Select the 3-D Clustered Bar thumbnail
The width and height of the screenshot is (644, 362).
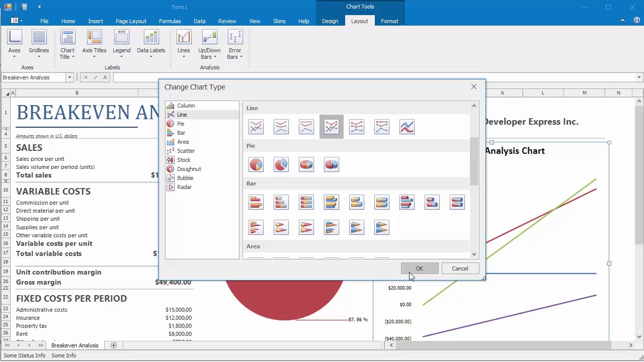click(x=332, y=202)
